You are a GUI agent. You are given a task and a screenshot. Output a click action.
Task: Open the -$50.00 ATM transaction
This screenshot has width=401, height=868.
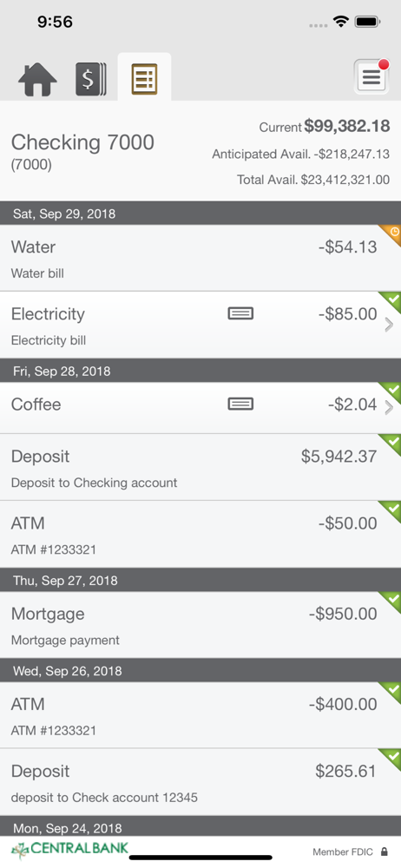200,534
